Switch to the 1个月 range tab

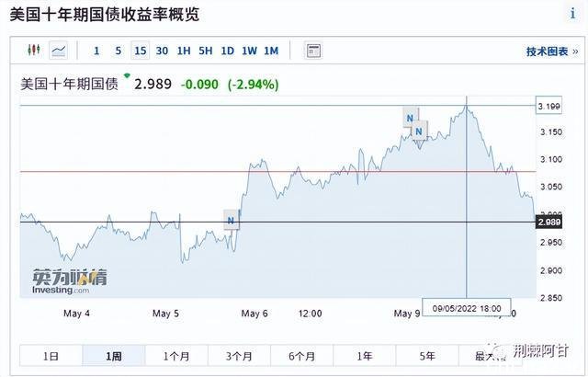(176, 356)
